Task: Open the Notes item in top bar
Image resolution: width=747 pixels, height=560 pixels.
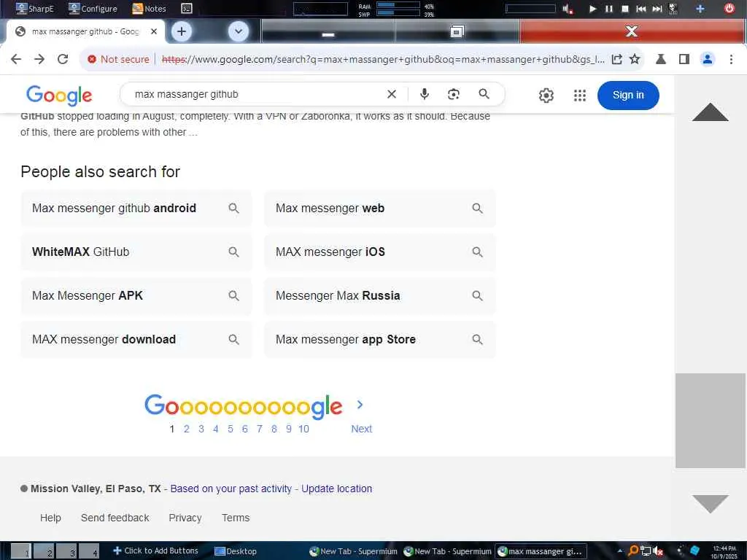Action: (x=149, y=8)
